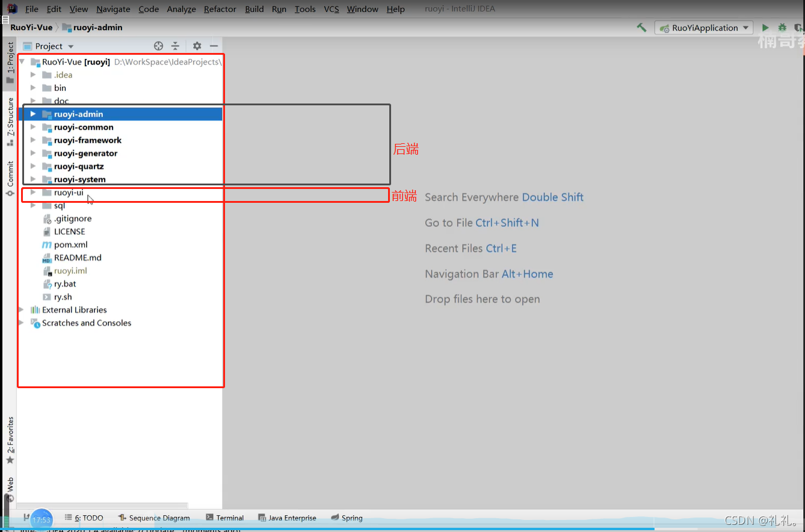This screenshot has height=532, width=805.
Task: Click the ry.sh shell script icon
Action: coord(48,297)
